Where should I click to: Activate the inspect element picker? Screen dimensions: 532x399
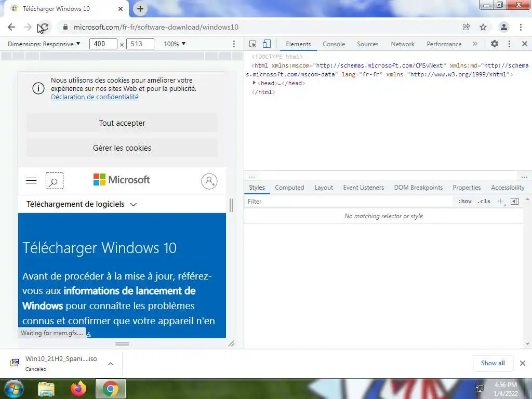[x=252, y=44]
